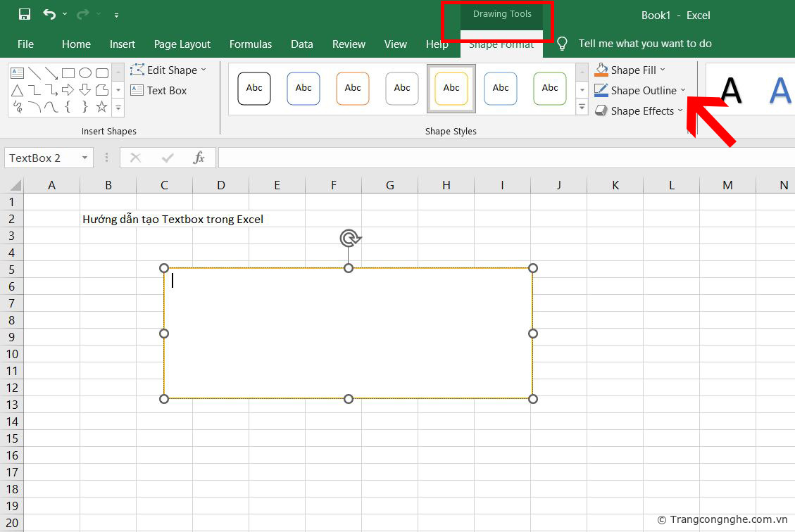Click the Undo arrow icon
This screenshot has height=532, width=795.
pos(49,15)
